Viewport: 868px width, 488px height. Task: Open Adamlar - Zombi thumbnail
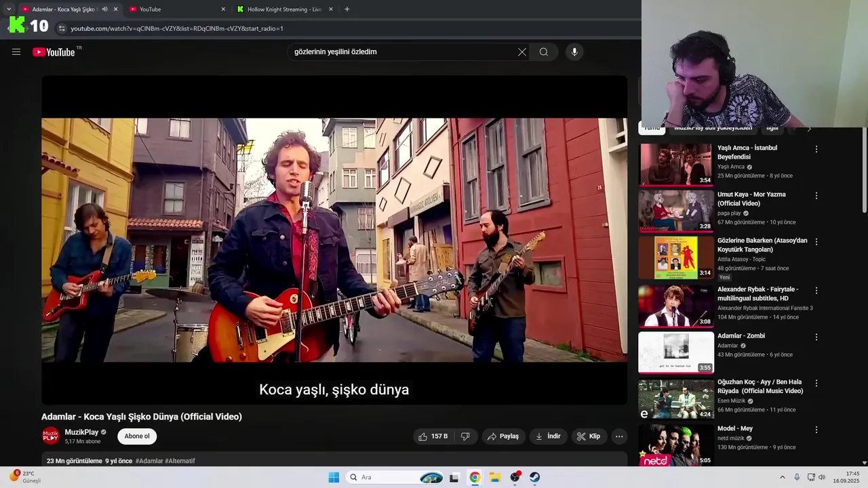point(676,352)
